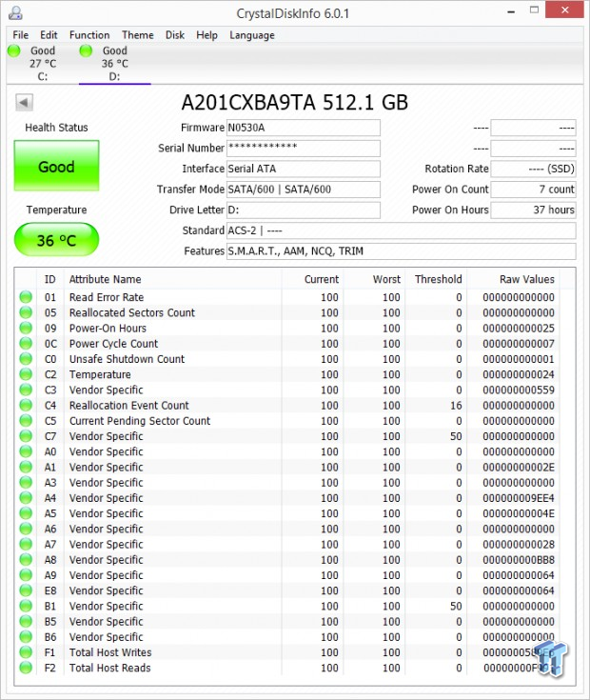This screenshot has width=590, height=700.
Task: Open the Edit menu
Action: [49, 35]
